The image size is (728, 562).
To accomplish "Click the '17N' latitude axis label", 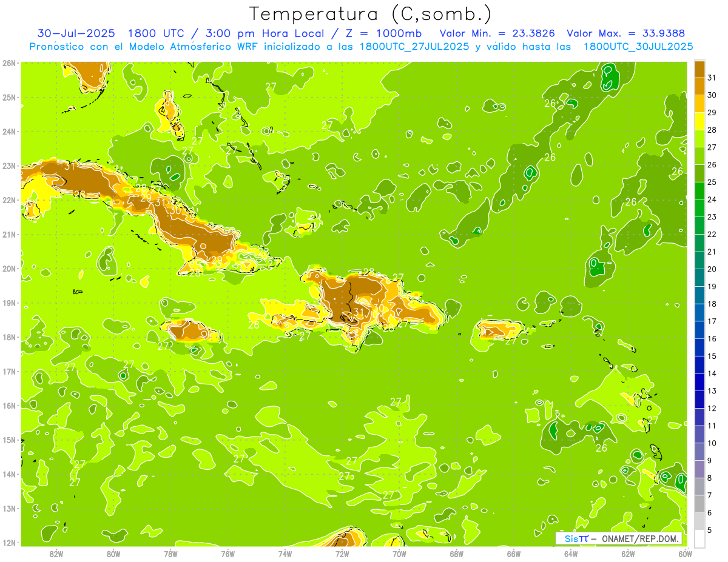I will click(x=8, y=371).
